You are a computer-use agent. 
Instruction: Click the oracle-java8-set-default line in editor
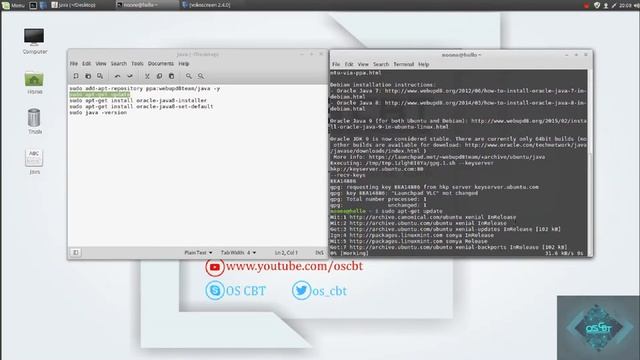(141, 107)
